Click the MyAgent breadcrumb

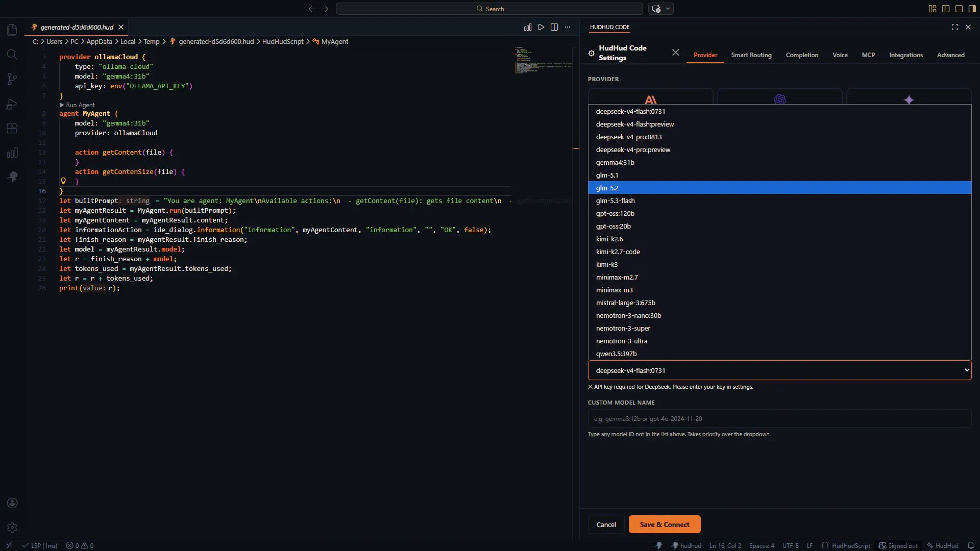pyautogui.click(x=330, y=41)
